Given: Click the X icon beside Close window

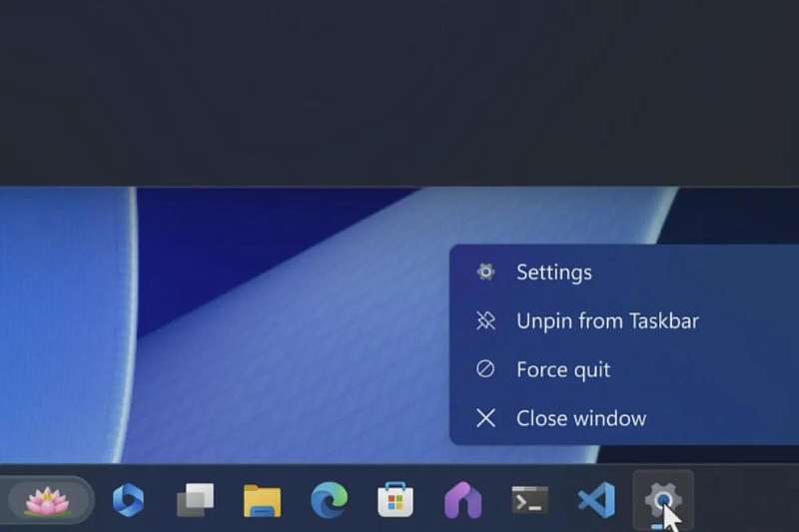Looking at the screenshot, I should (x=485, y=419).
